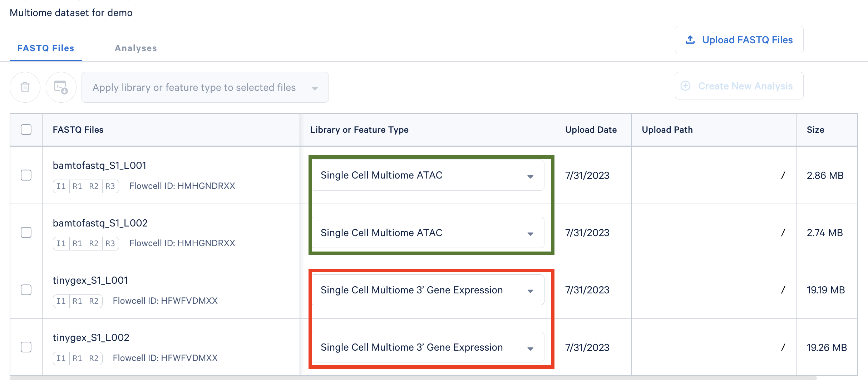This screenshot has width=868, height=390.
Task: Switch to the FASTQ Files tab
Action: [x=46, y=48]
